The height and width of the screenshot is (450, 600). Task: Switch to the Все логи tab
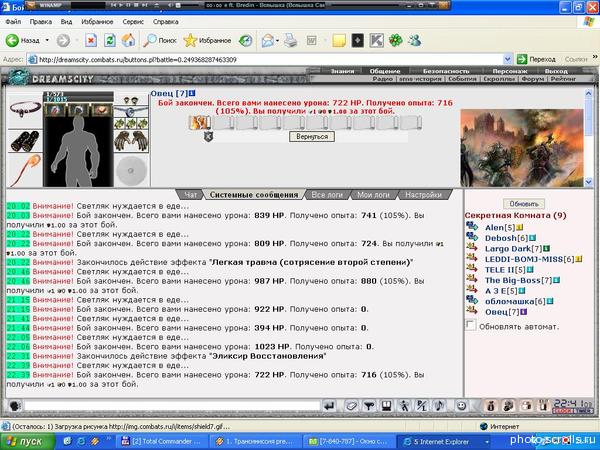coord(327,195)
